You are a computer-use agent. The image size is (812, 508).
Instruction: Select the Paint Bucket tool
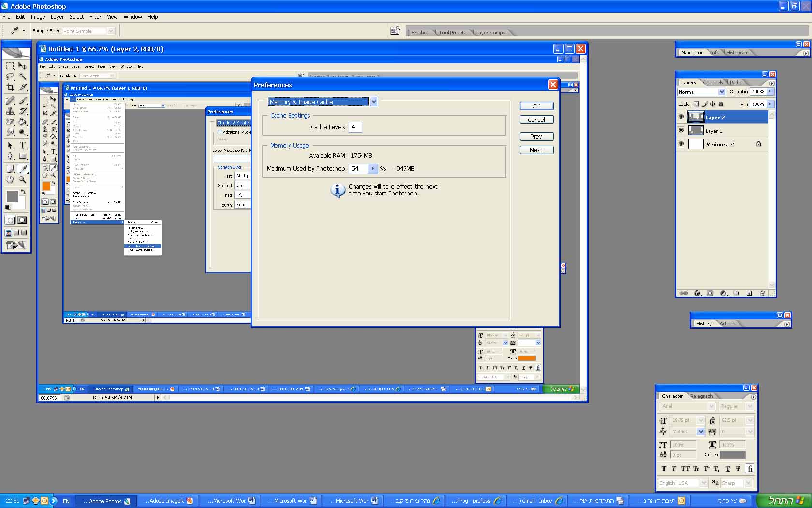(x=23, y=121)
